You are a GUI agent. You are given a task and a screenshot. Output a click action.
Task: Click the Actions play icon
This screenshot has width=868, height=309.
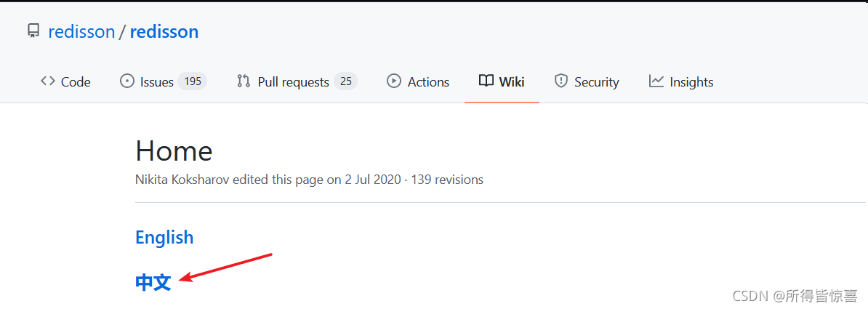pos(393,81)
